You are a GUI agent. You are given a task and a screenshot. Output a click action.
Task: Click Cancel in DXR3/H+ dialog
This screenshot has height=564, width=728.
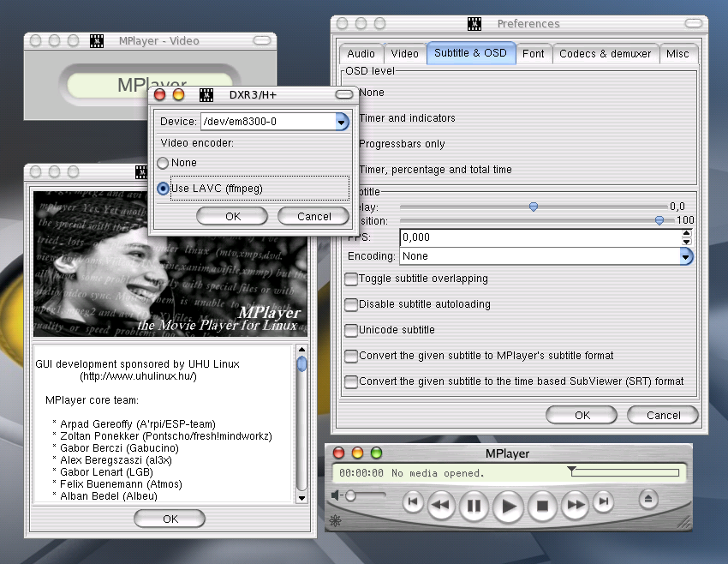tap(313, 217)
